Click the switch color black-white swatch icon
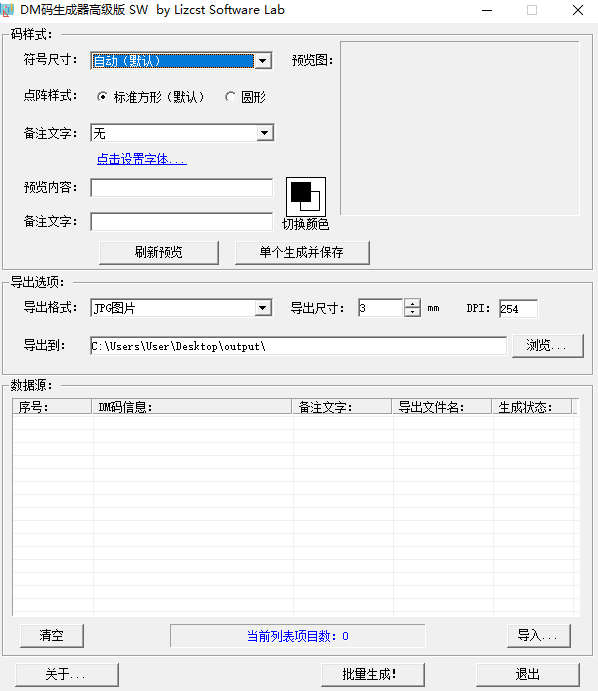Screen dimensions: 598x691 coord(306,197)
